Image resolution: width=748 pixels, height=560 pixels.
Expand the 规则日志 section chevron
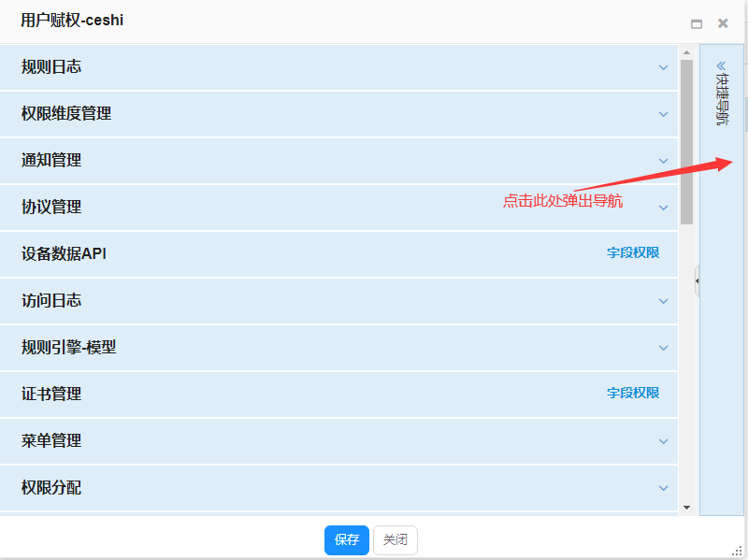point(663,67)
